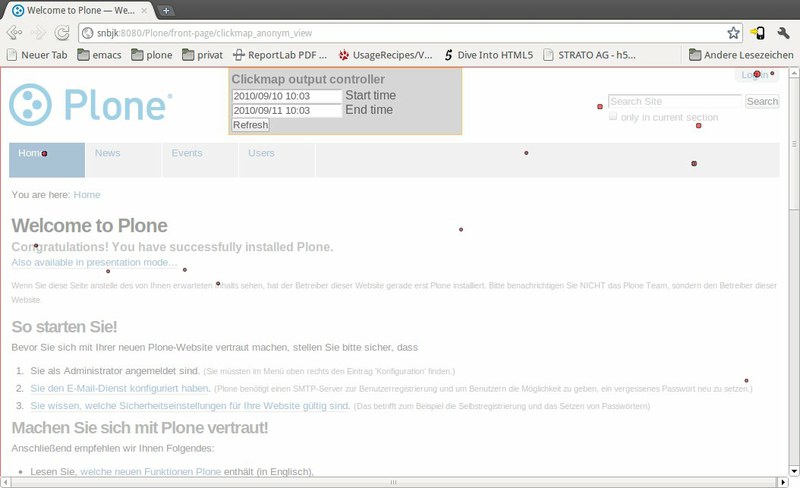Click the Plone logo

[91, 104]
